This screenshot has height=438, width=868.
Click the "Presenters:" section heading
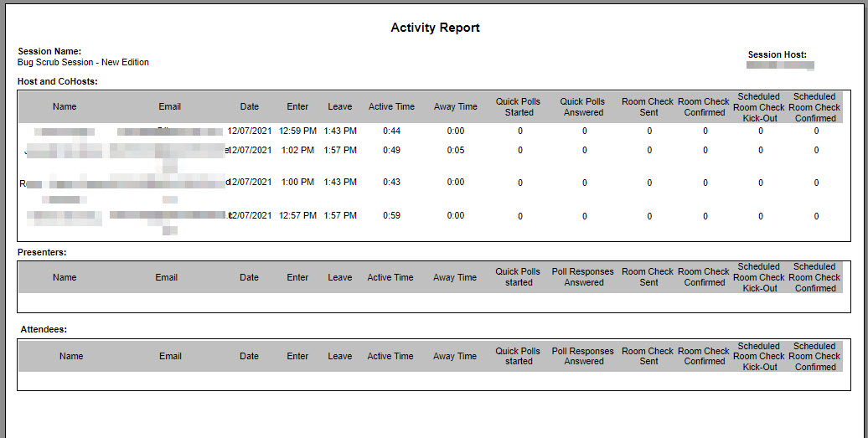coord(42,251)
